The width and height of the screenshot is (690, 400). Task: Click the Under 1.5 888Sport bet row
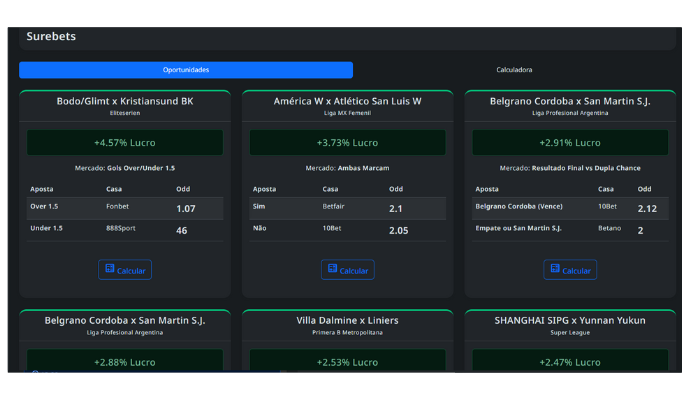[125, 229]
